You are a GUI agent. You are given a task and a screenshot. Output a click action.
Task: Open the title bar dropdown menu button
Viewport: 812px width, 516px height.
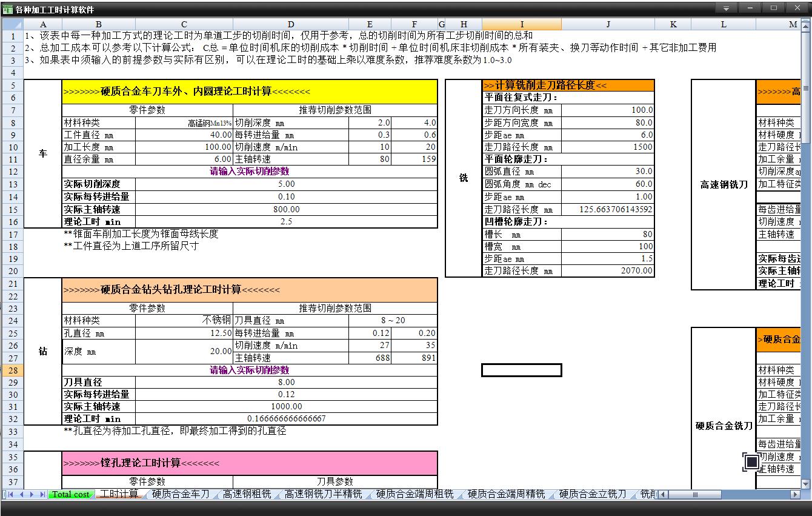(x=726, y=8)
